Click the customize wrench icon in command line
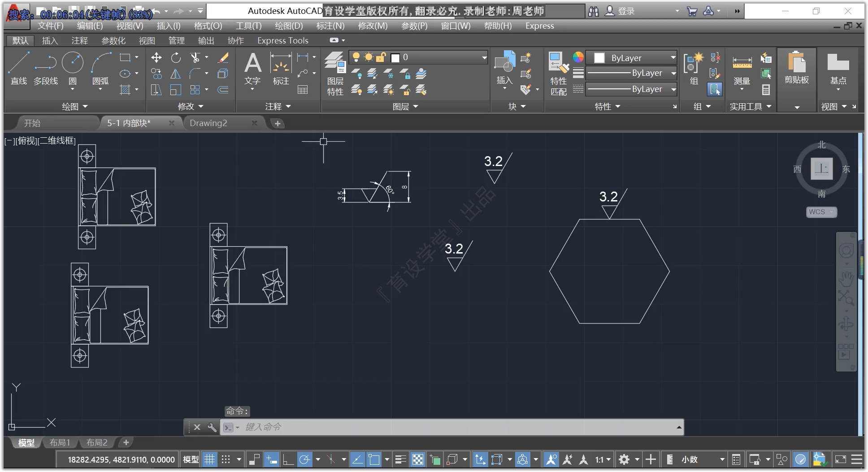Viewport: 868px width, 472px height. pos(212,427)
